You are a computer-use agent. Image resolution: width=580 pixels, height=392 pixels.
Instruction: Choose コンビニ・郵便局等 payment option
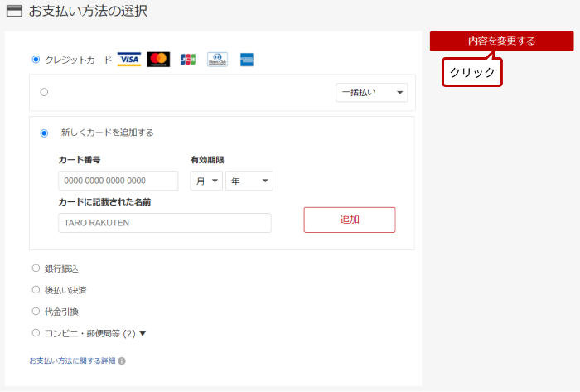[36, 333]
